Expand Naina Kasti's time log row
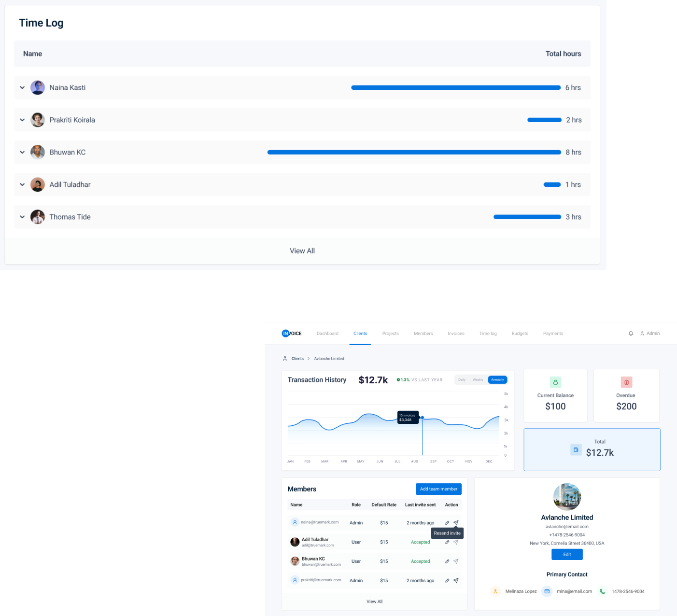Image resolution: width=677 pixels, height=616 pixels. click(22, 88)
